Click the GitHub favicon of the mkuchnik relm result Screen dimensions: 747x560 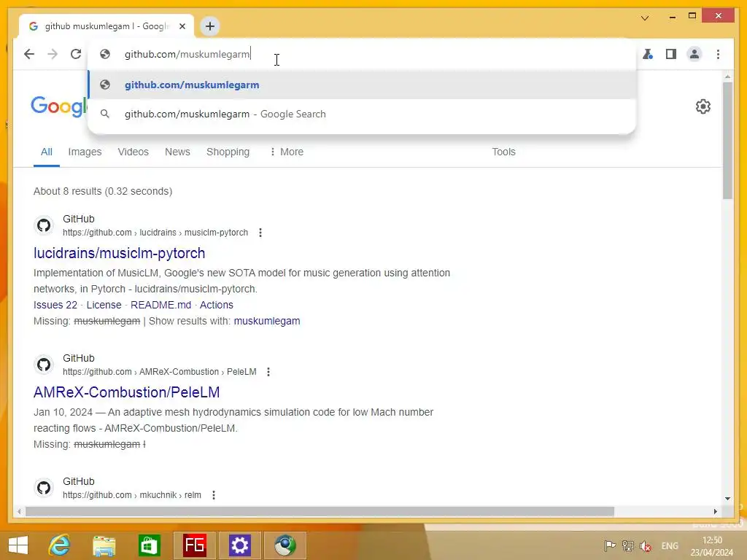44,488
